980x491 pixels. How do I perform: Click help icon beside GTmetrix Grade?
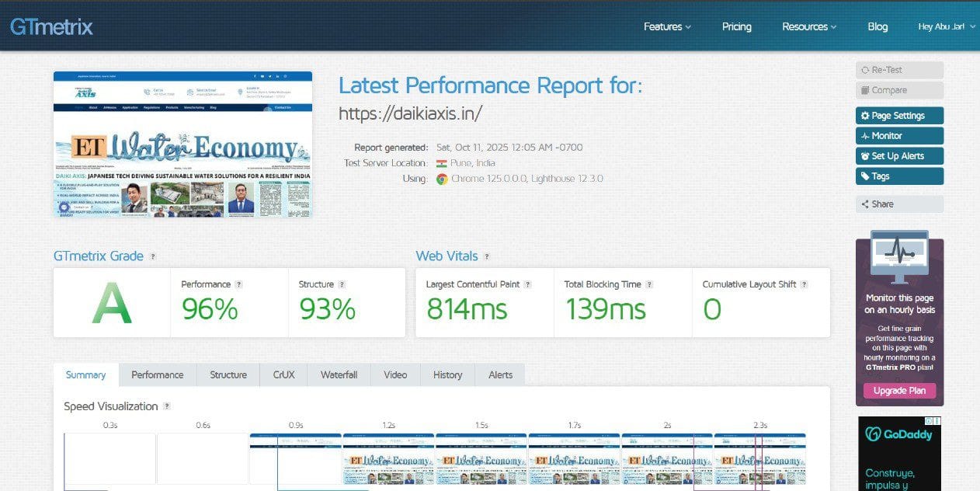(153, 256)
